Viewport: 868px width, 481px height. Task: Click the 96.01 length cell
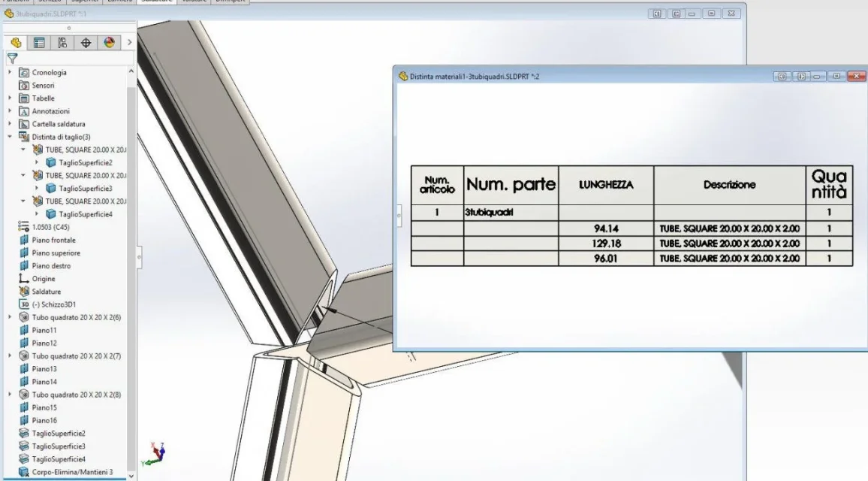tap(606, 259)
